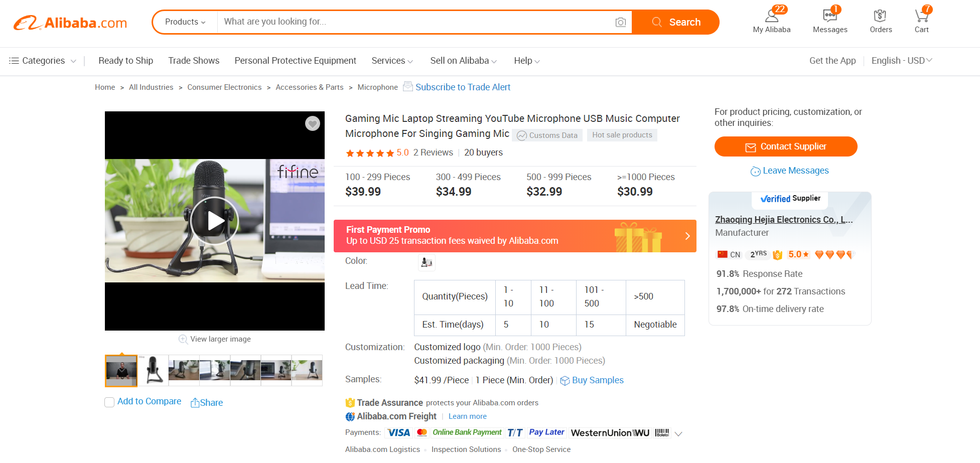Click the Mastercard payment icon
The image size is (980, 463).
[422, 433]
